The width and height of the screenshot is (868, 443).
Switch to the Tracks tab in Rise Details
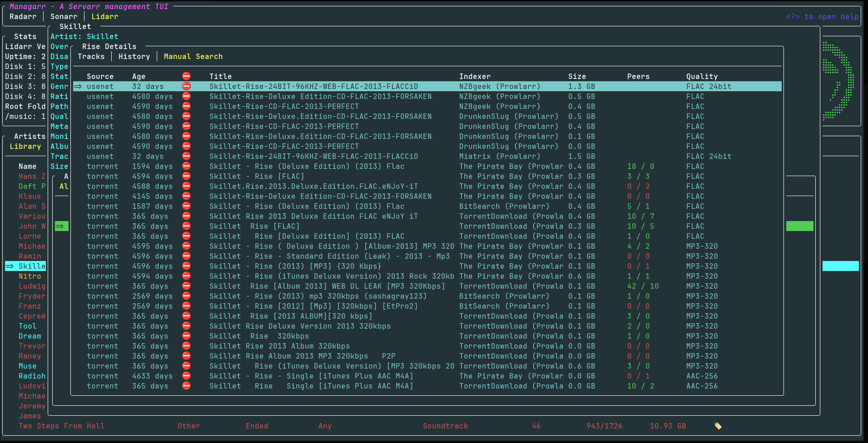(x=91, y=56)
